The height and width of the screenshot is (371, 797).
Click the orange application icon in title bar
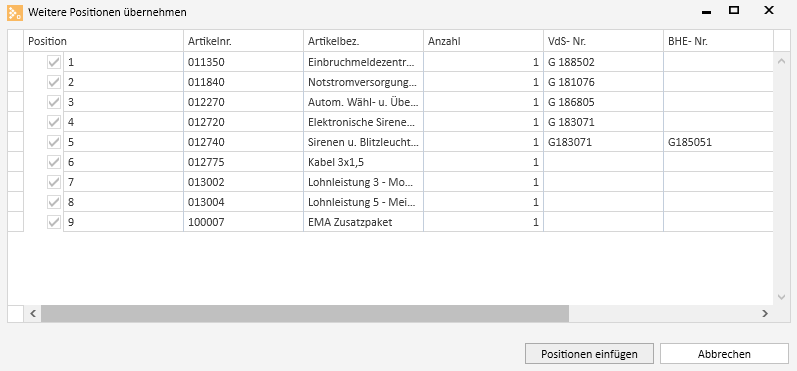tap(14, 12)
